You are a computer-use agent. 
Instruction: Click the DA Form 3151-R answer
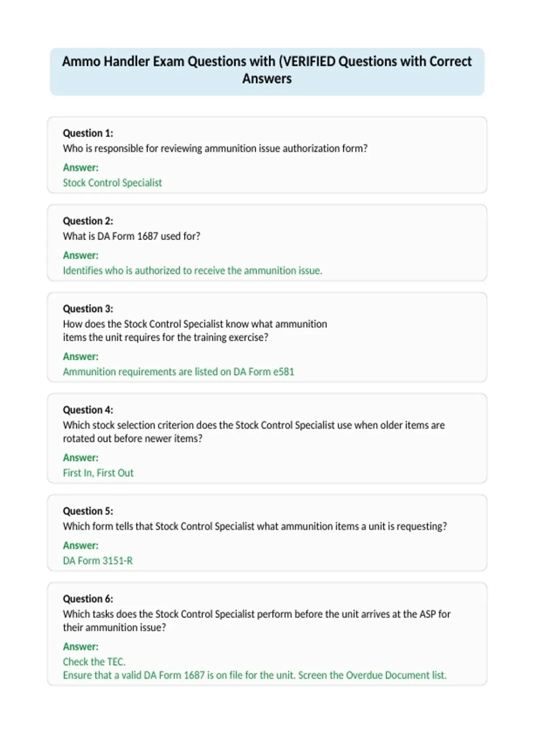tap(97, 560)
